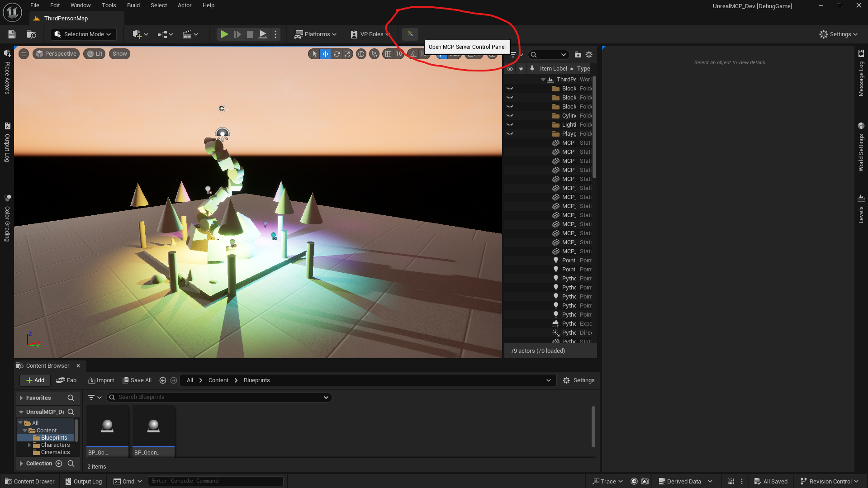Click the green Play button
This screenshot has width=868, height=488.
pyautogui.click(x=224, y=34)
